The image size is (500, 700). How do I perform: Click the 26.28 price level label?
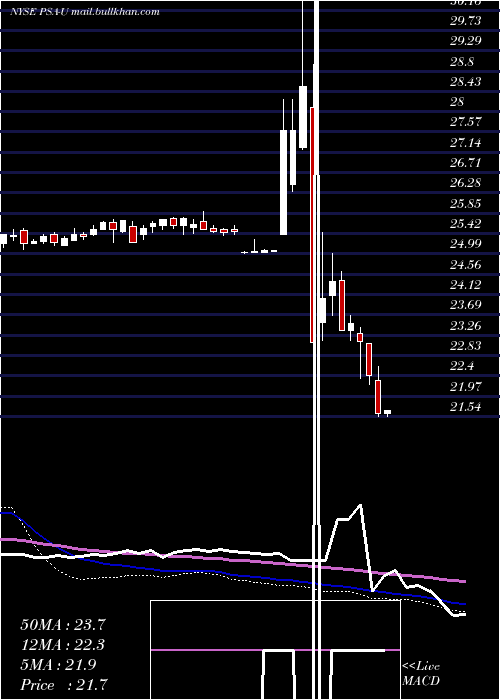coord(466,183)
